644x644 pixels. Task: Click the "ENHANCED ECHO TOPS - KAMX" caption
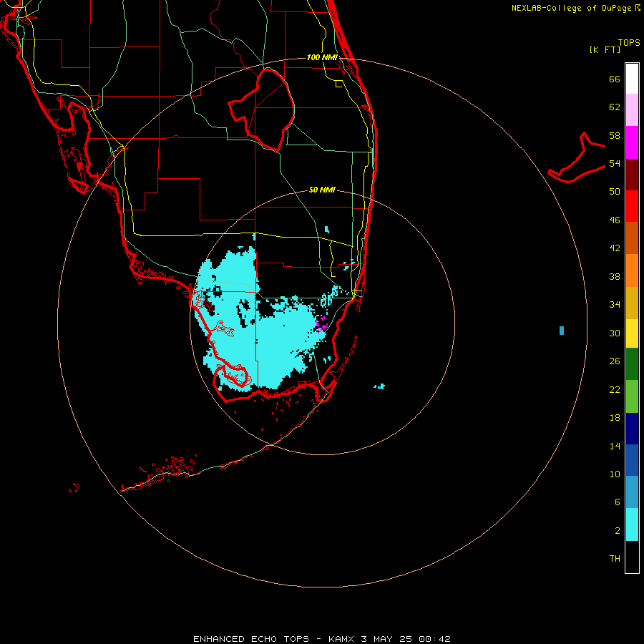(274, 639)
